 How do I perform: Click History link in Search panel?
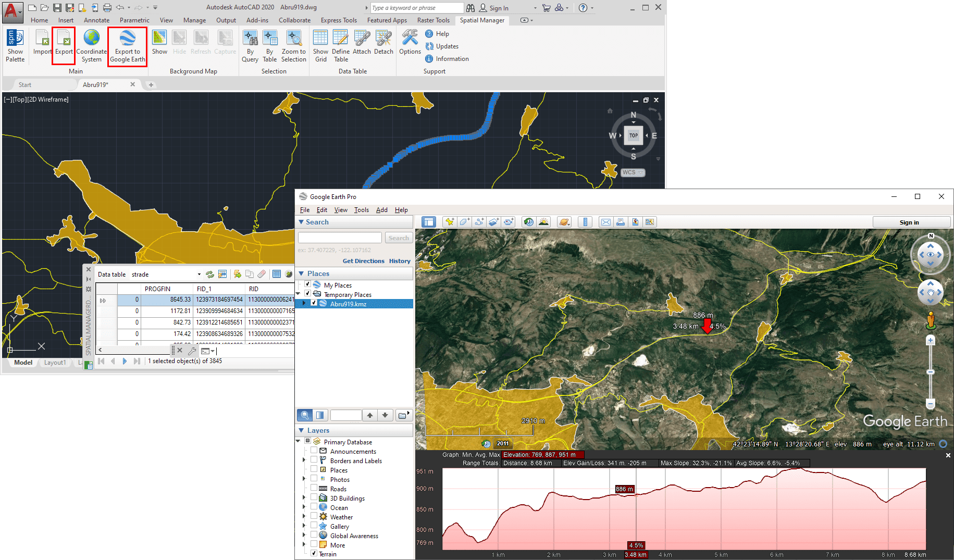click(x=400, y=261)
